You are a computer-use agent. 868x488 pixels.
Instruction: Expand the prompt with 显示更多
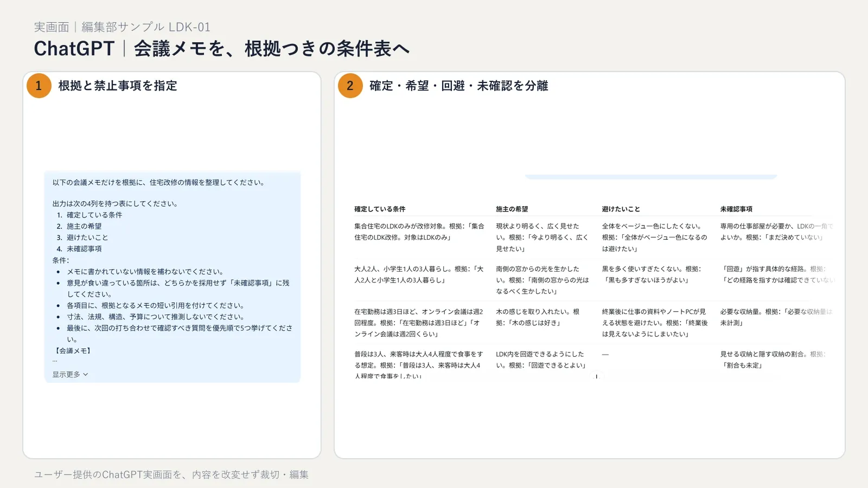tap(70, 375)
